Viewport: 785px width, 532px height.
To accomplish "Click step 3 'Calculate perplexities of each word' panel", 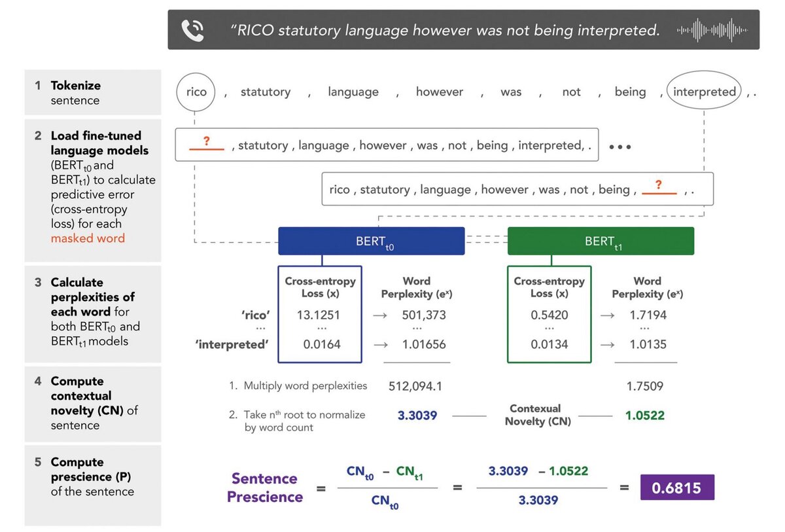I will 93,313.
